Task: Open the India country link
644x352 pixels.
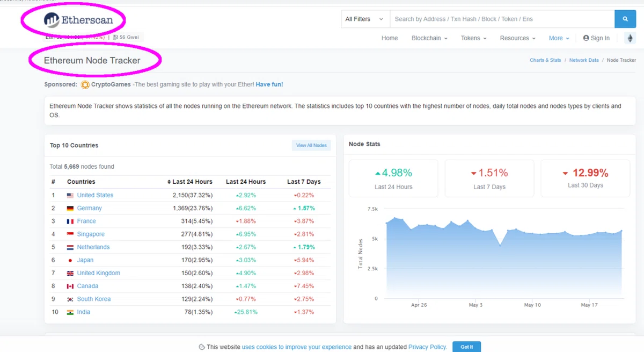Action: pyautogui.click(x=83, y=312)
